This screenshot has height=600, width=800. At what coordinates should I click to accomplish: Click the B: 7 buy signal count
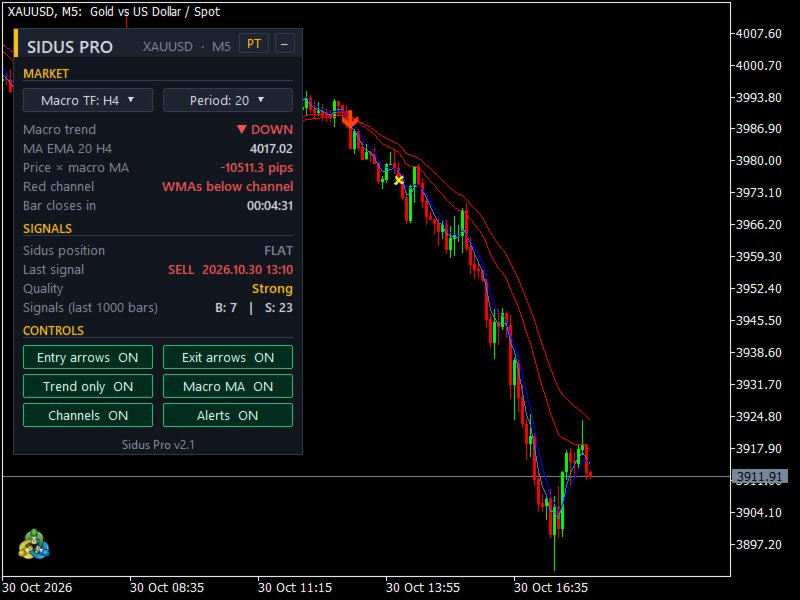tap(226, 308)
